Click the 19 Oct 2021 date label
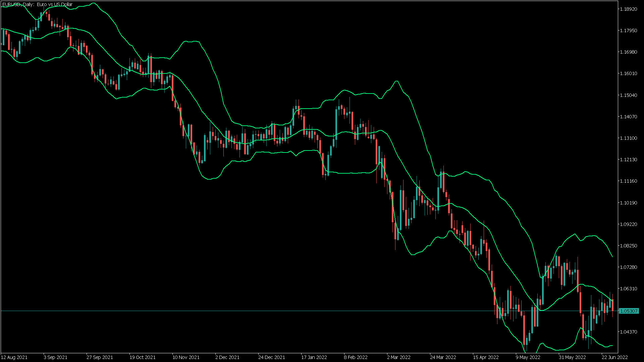This screenshot has height=362, width=644. pyautogui.click(x=143, y=357)
